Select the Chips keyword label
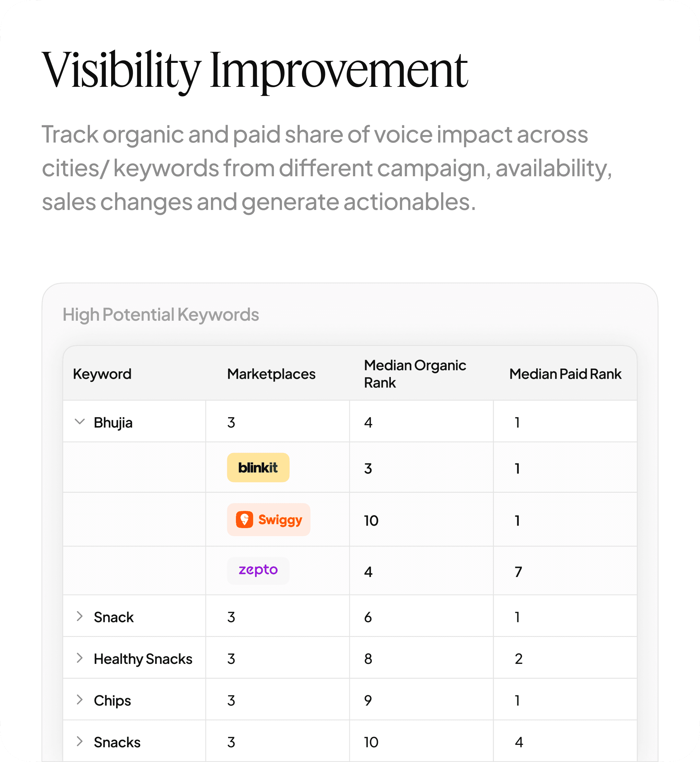 (112, 701)
